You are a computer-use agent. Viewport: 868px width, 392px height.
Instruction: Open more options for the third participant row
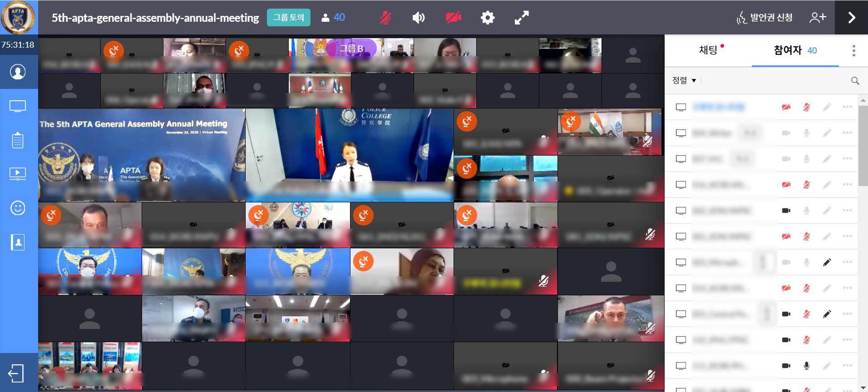847,159
